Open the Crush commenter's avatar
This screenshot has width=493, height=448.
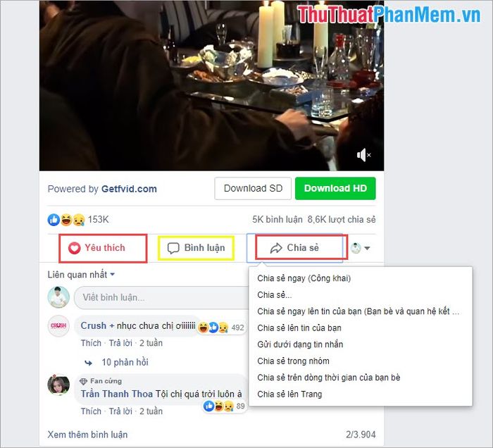(x=58, y=325)
